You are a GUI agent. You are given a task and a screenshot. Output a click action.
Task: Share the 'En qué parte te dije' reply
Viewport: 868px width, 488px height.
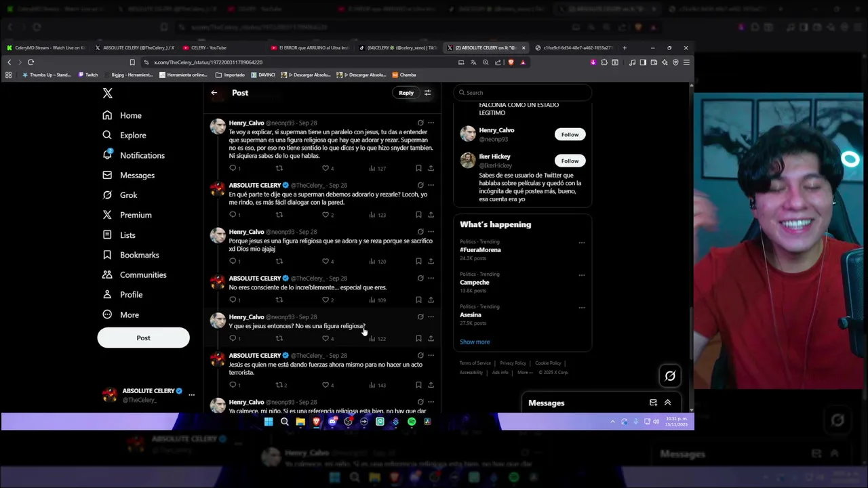[x=431, y=215]
